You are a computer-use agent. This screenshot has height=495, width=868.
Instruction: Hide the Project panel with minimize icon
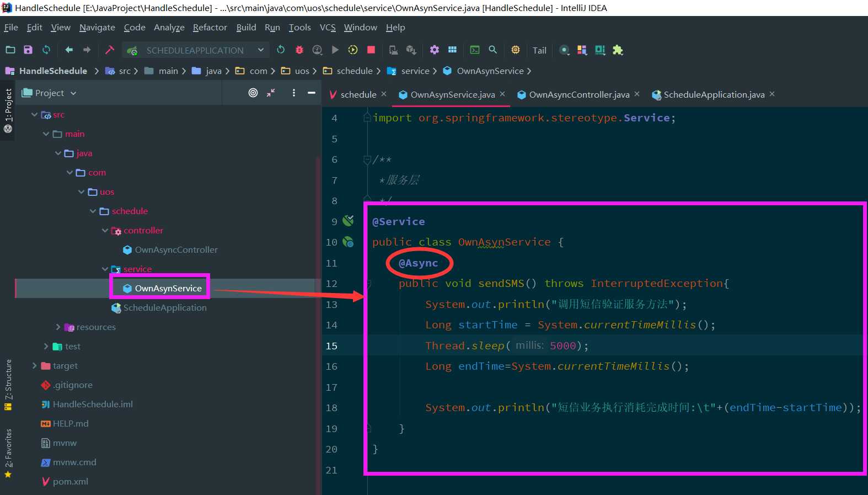(312, 93)
